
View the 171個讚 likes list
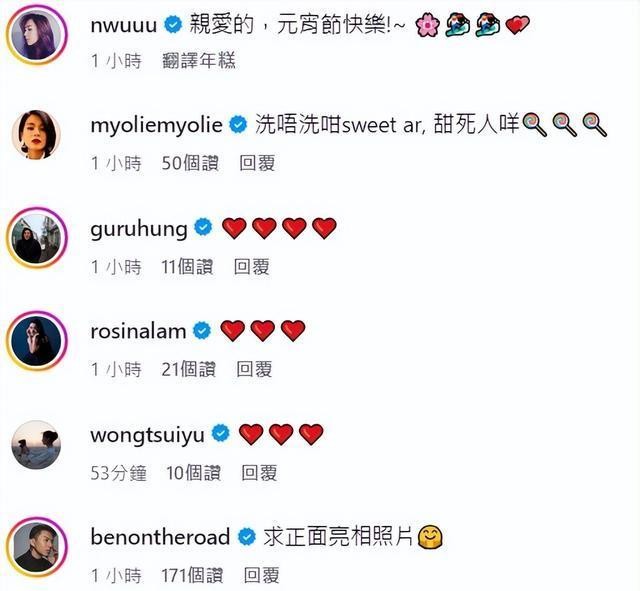[x=192, y=575]
